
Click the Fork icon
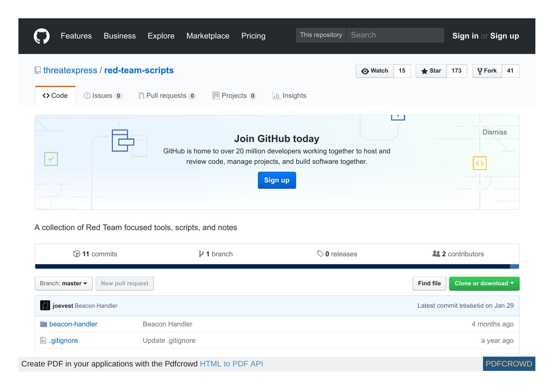480,71
